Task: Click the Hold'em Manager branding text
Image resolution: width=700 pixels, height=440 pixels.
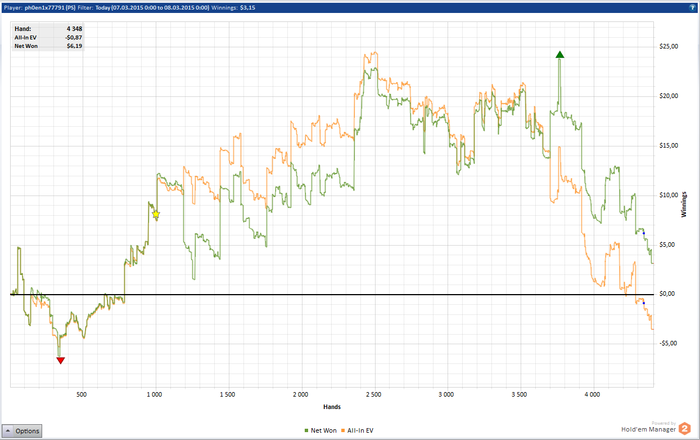Action: click(648, 429)
